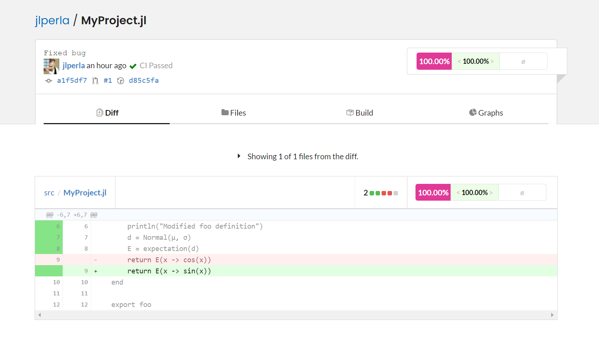The width and height of the screenshot is (599, 364).
Task: Click the Build tab package icon
Action: pos(350,112)
